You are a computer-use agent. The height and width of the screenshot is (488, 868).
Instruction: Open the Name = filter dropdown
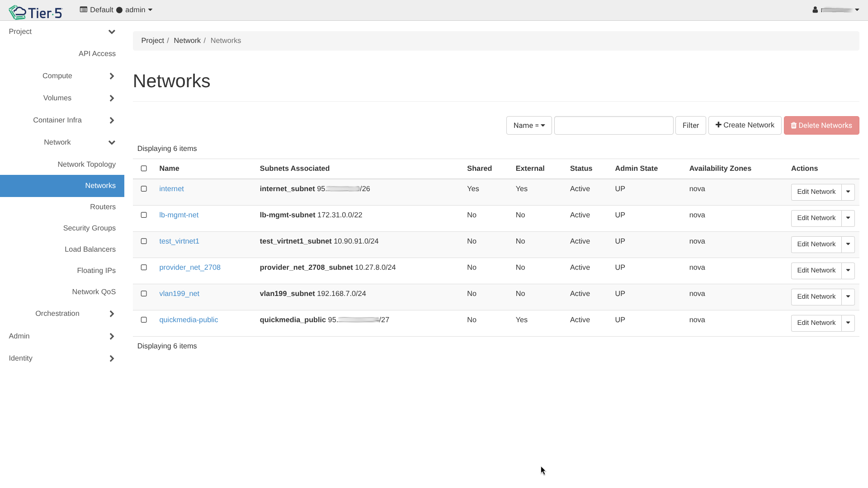pyautogui.click(x=529, y=126)
